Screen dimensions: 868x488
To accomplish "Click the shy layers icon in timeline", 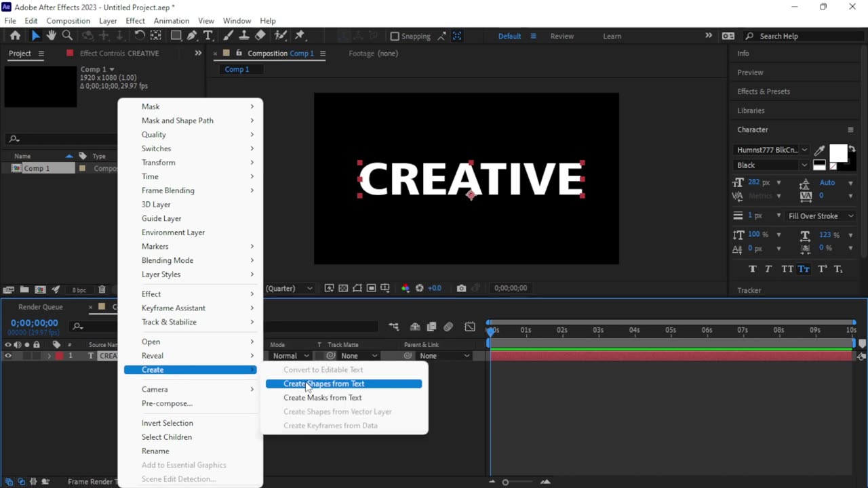I will (415, 327).
